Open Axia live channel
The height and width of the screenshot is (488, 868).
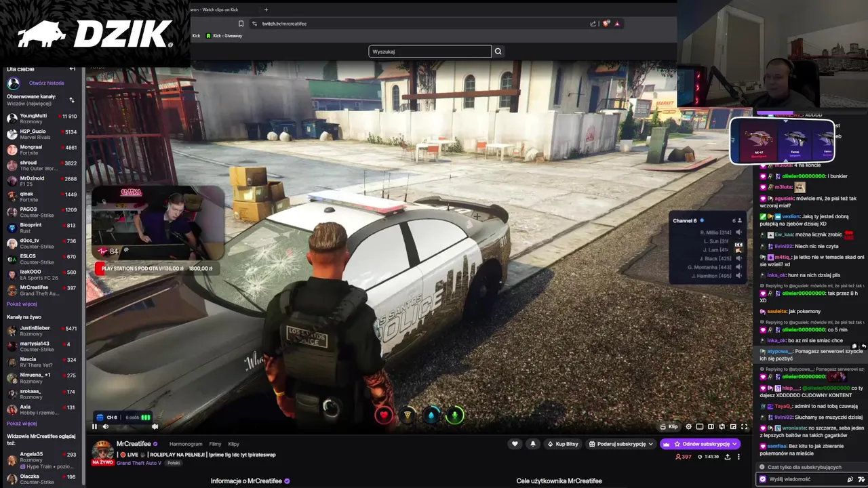tap(41, 410)
